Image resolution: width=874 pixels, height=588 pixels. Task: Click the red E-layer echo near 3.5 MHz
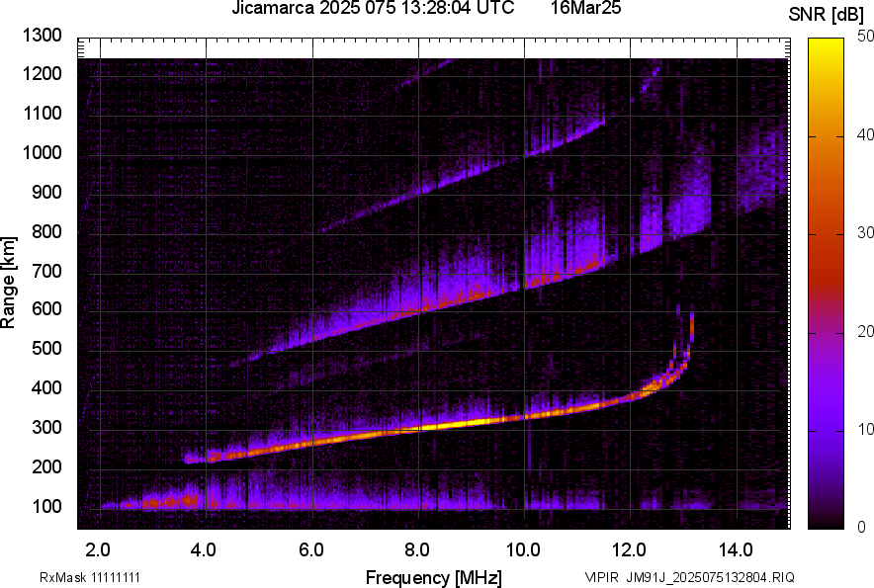click(186, 501)
